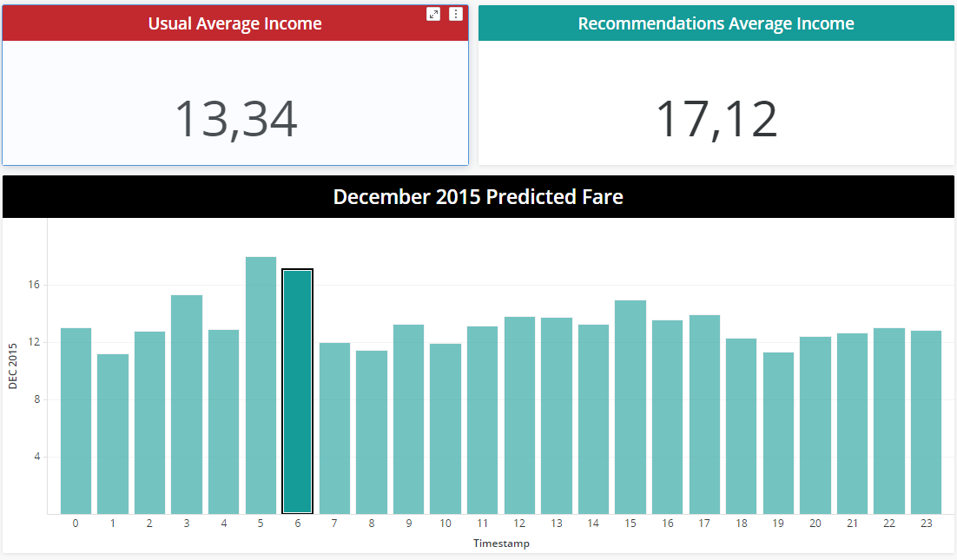Click the y-axis tick value 8

click(x=37, y=399)
